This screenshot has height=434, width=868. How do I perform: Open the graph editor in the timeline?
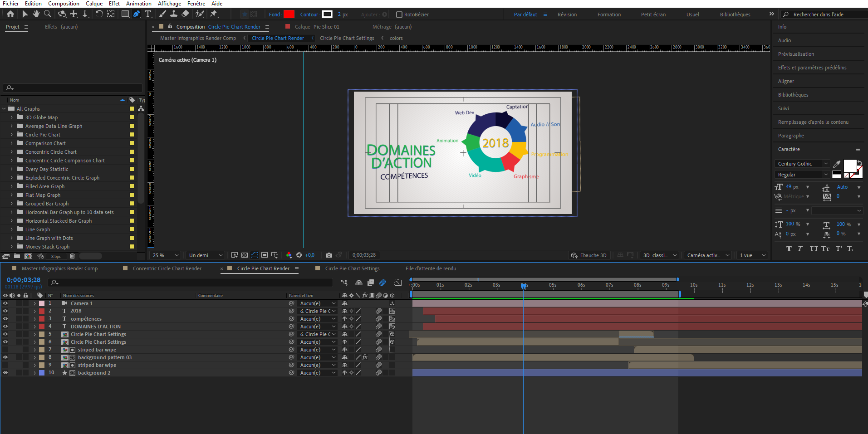398,283
